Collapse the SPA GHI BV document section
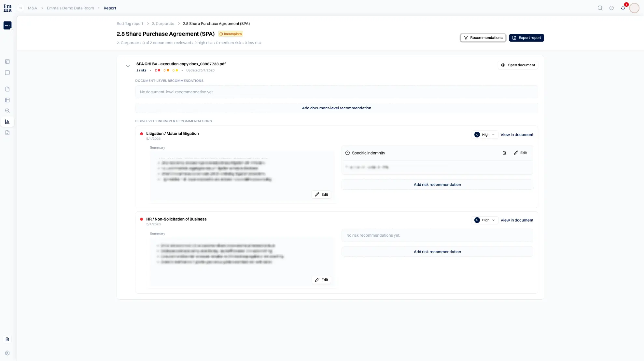644x361 pixels. 128,66
